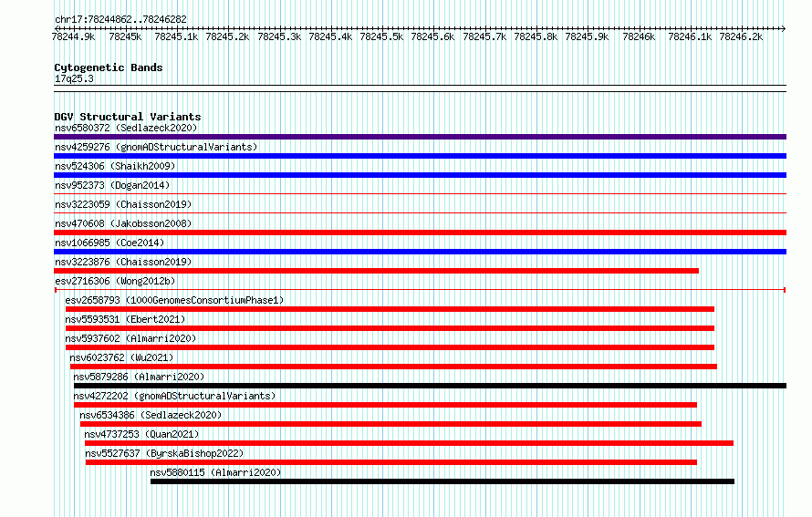The width and height of the screenshot is (812, 517).
Task: Click the 78246k ruler tick label
Action: [x=639, y=36]
